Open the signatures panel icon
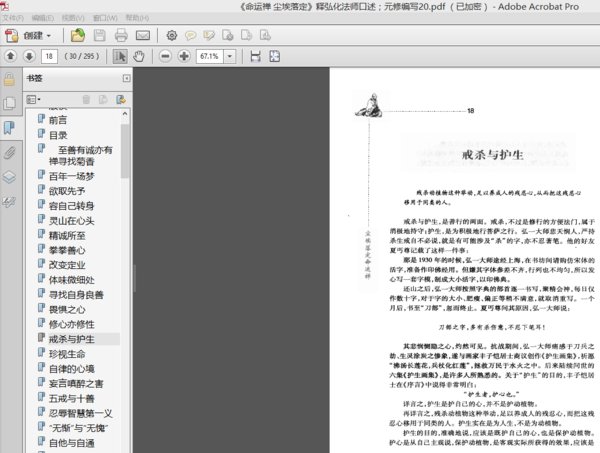The height and width of the screenshot is (453, 600). click(x=9, y=202)
